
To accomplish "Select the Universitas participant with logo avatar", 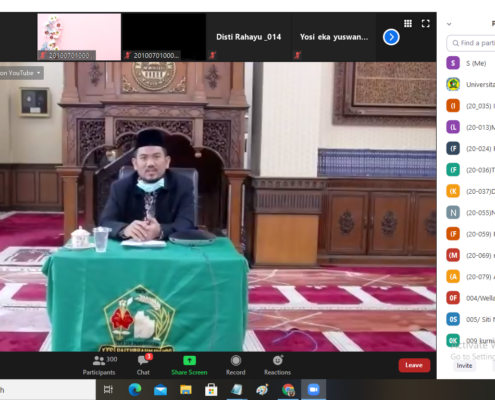I will [470, 84].
